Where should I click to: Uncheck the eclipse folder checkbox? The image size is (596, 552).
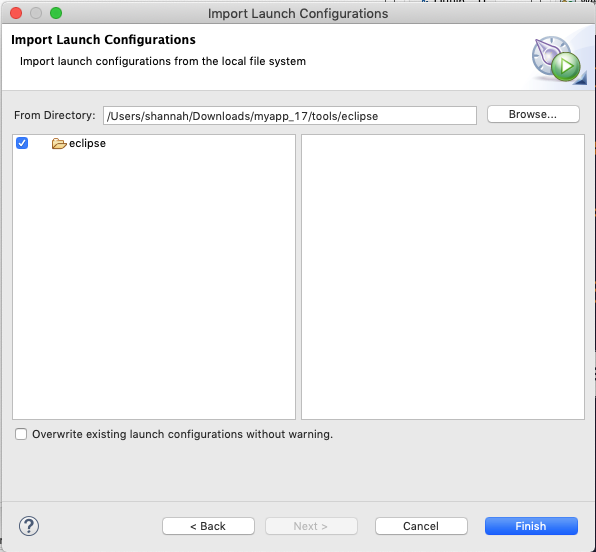tap(22, 143)
